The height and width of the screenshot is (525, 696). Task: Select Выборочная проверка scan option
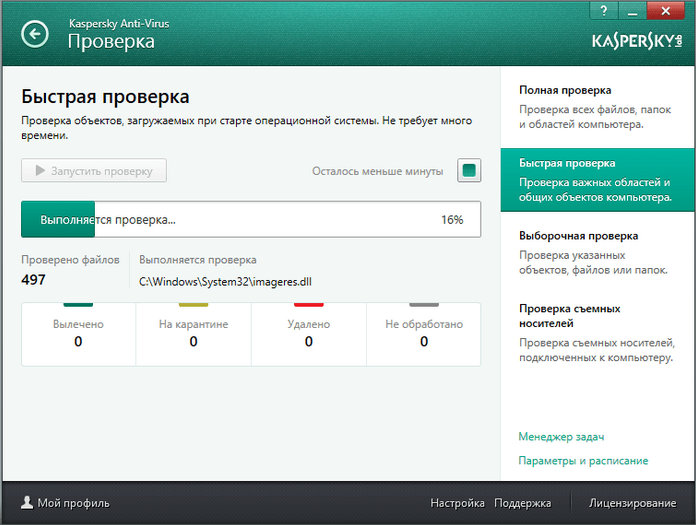[x=597, y=253]
